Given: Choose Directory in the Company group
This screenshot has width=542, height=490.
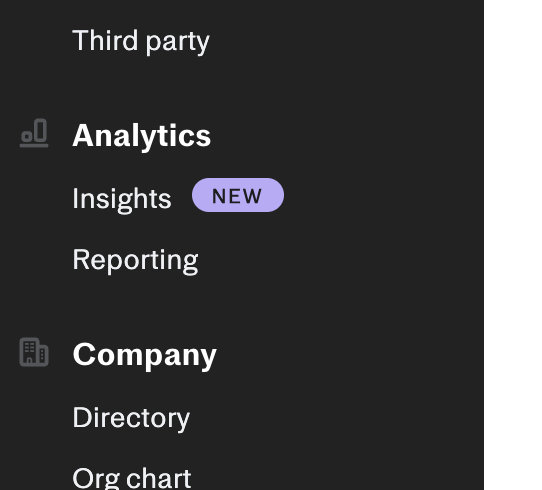Looking at the screenshot, I should (131, 418).
